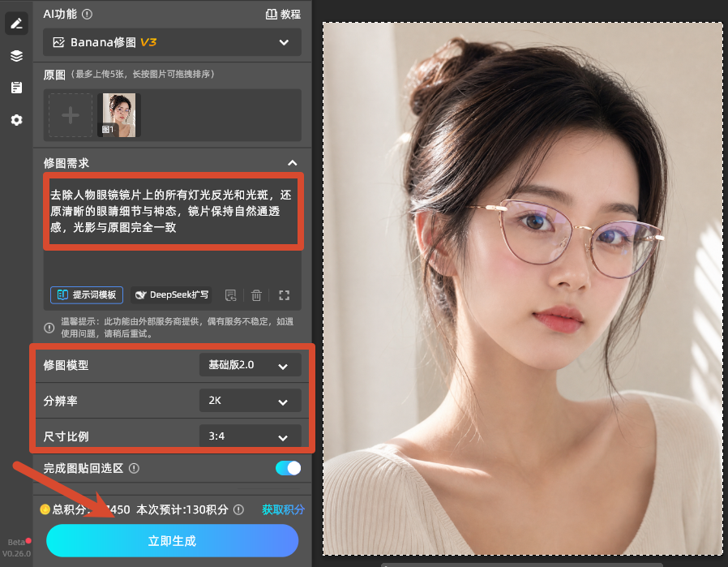
Task: Open the 教程 tutorial link
Action: [x=283, y=15]
